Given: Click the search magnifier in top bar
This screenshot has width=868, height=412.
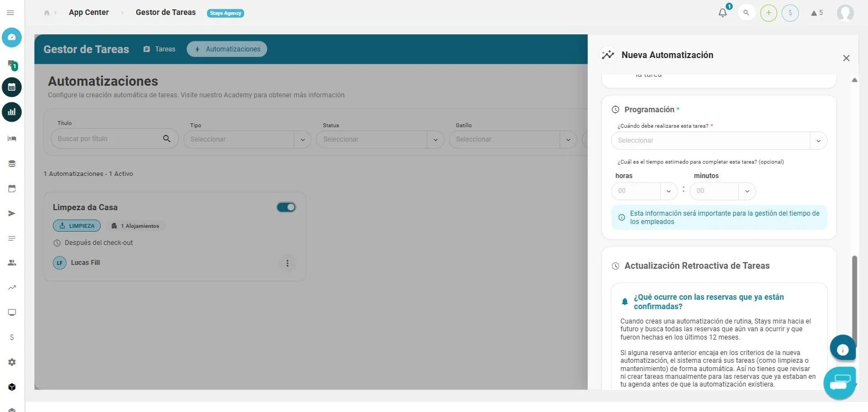Looking at the screenshot, I should (746, 13).
